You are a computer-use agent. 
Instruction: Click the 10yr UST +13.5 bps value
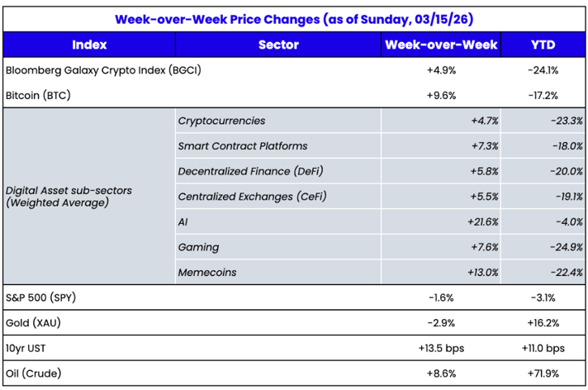pyautogui.click(x=441, y=347)
